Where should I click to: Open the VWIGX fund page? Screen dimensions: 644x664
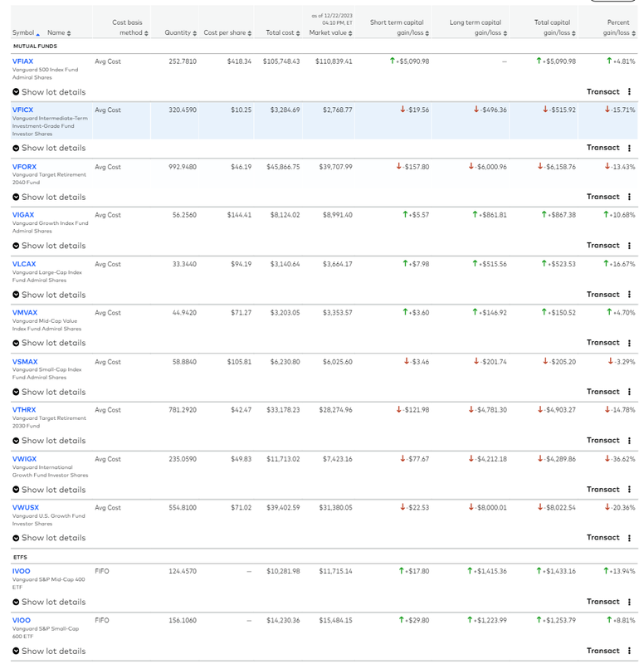point(24,459)
